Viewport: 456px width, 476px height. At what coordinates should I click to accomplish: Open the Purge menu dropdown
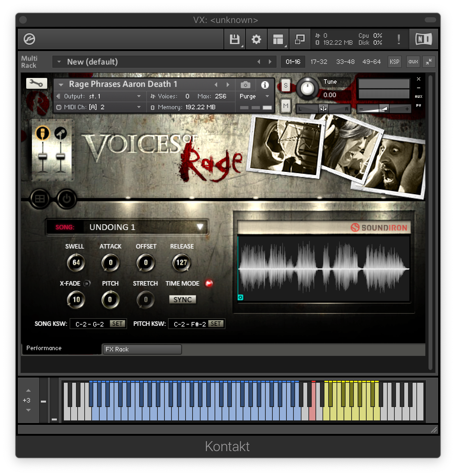(254, 96)
